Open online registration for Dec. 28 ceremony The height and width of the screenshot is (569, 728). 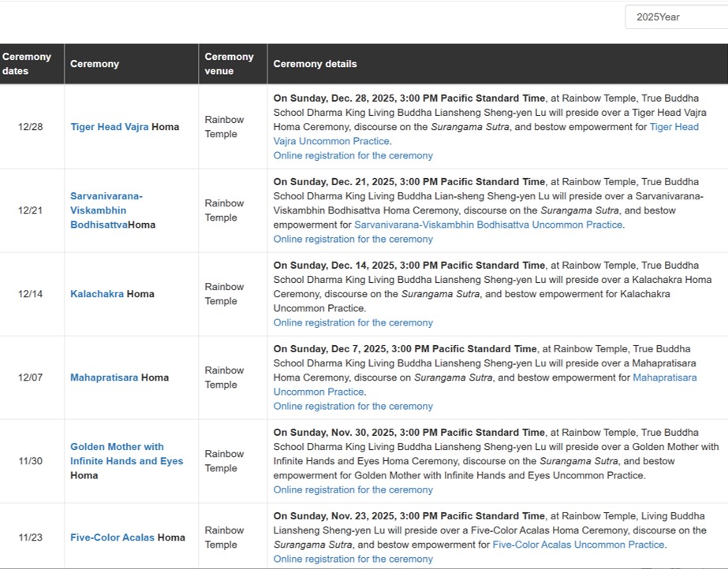coord(353,155)
